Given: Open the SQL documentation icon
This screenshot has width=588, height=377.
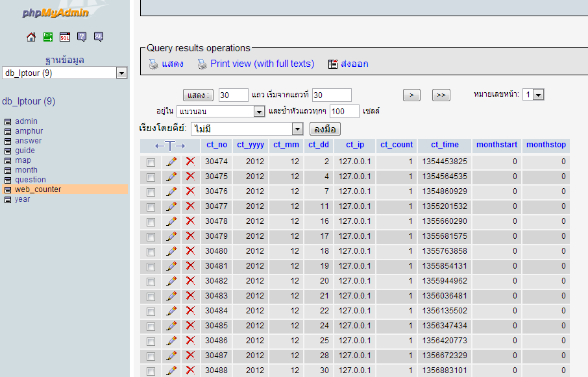Looking at the screenshot, I should click(99, 37).
